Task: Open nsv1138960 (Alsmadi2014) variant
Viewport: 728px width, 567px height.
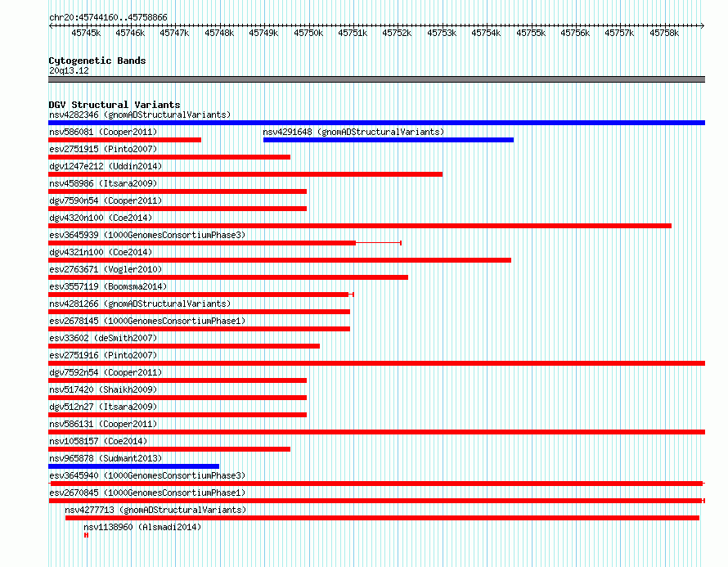Action: click(x=142, y=527)
